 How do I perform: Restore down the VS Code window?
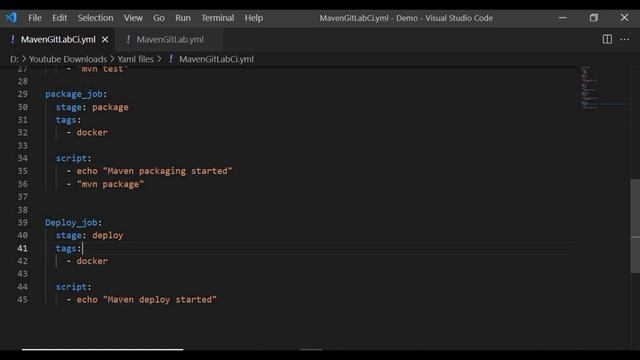pos(593,18)
